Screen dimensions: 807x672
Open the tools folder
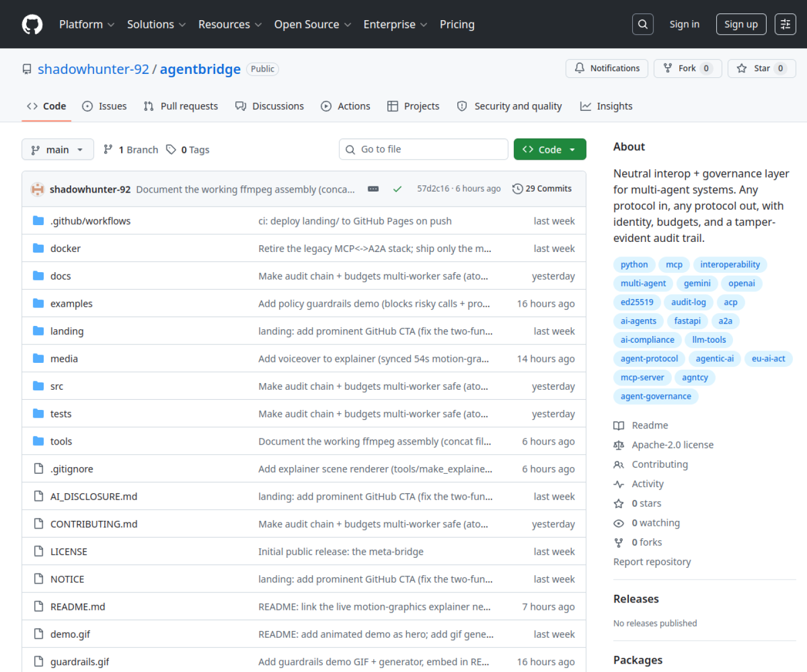pyautogui.click(x=61, y=441)
